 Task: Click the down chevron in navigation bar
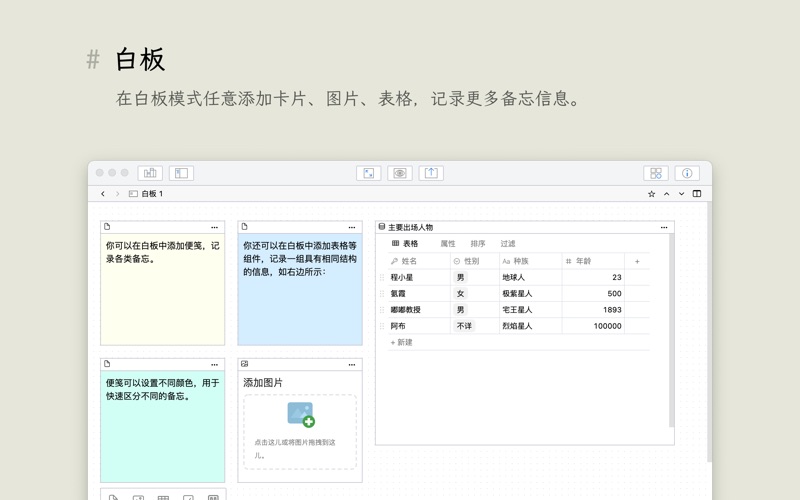[682, 194]
